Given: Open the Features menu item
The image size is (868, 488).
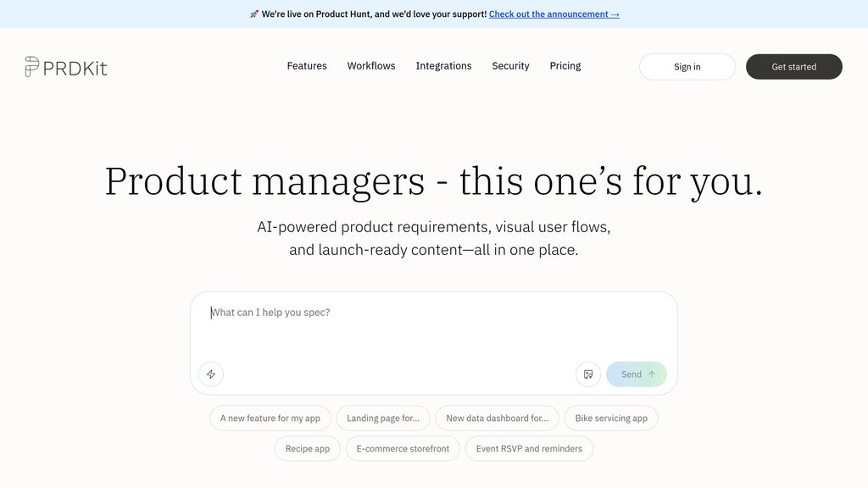Looking at the screenshot, I should (307, 66).
